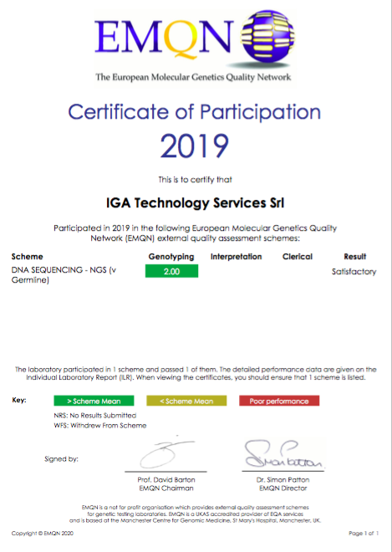This screenshot has height=552, width=392.
Task: Click the green '> Scheme Mean' swatch
Action: tap(94, 401)
